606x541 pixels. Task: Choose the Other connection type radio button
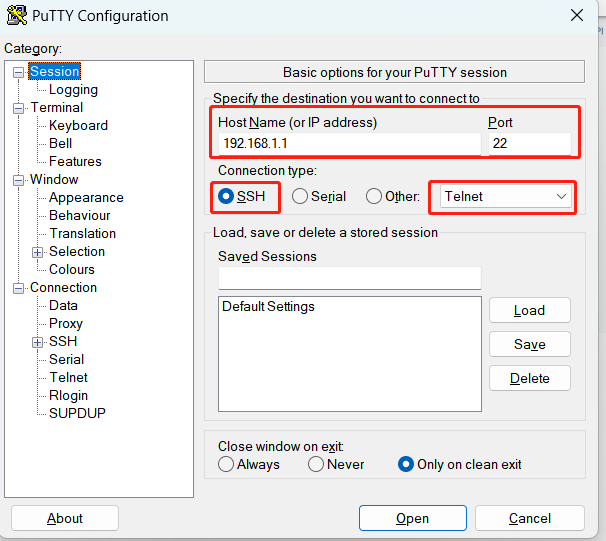(374, 196)
